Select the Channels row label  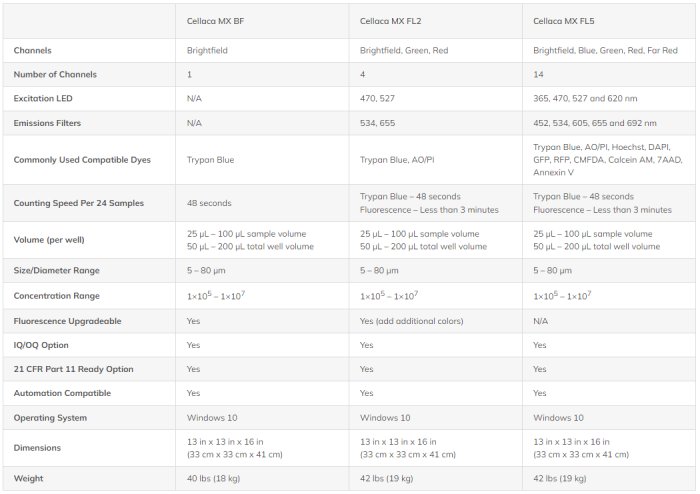click(33, 50)
